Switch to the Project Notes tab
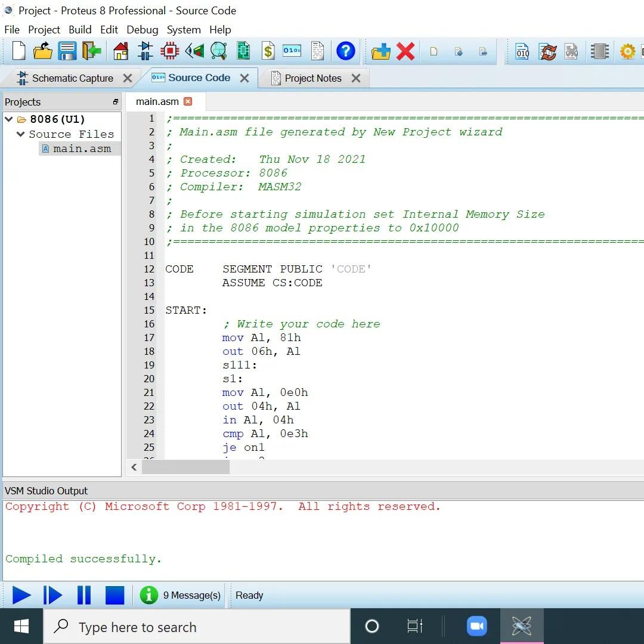 313,78
